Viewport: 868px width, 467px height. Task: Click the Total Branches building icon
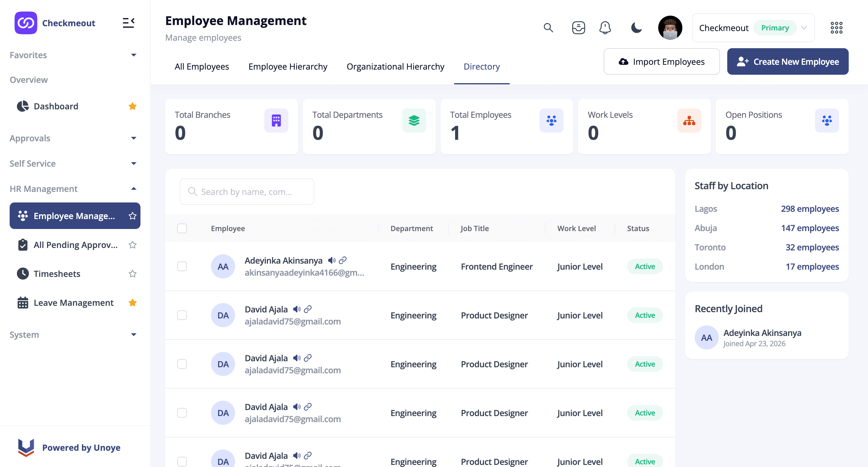coord(276,120)
